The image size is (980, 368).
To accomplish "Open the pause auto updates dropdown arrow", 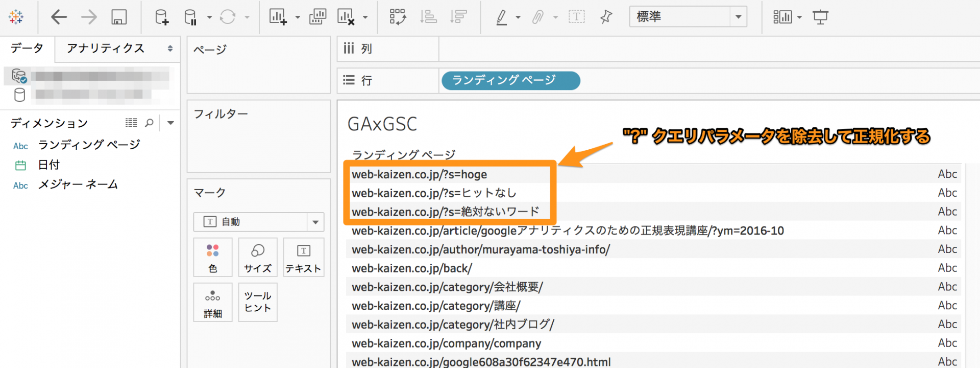I will [209, 17].
